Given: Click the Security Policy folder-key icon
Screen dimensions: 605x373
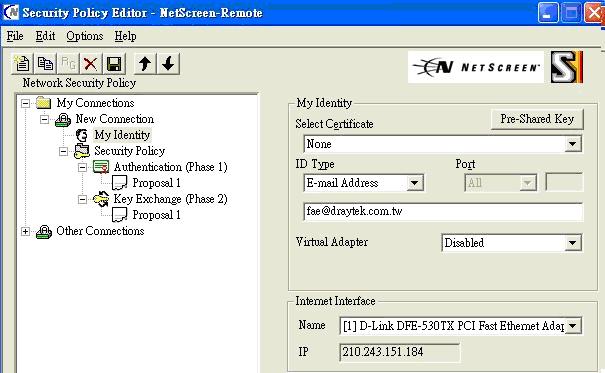Looking at the screenshot, I should point(81,151).
